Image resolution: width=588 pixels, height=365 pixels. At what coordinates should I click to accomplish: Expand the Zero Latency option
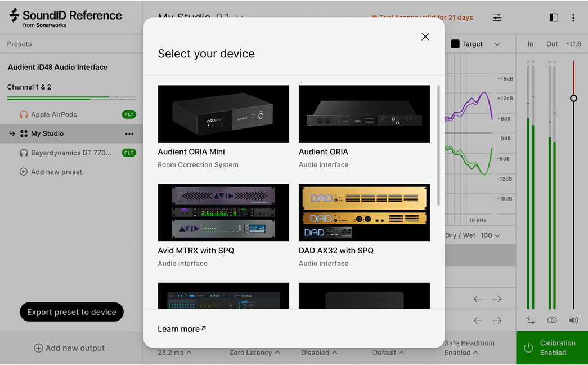point(255,353)
